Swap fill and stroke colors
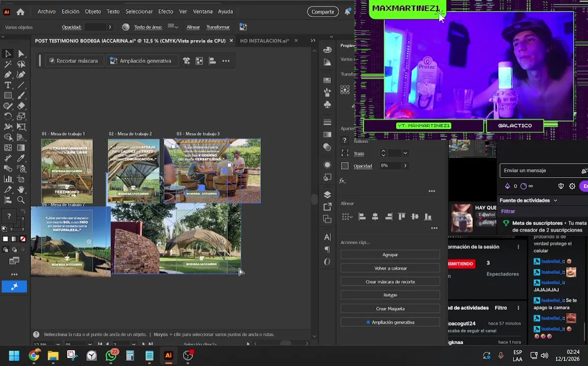 coord(22,211)
